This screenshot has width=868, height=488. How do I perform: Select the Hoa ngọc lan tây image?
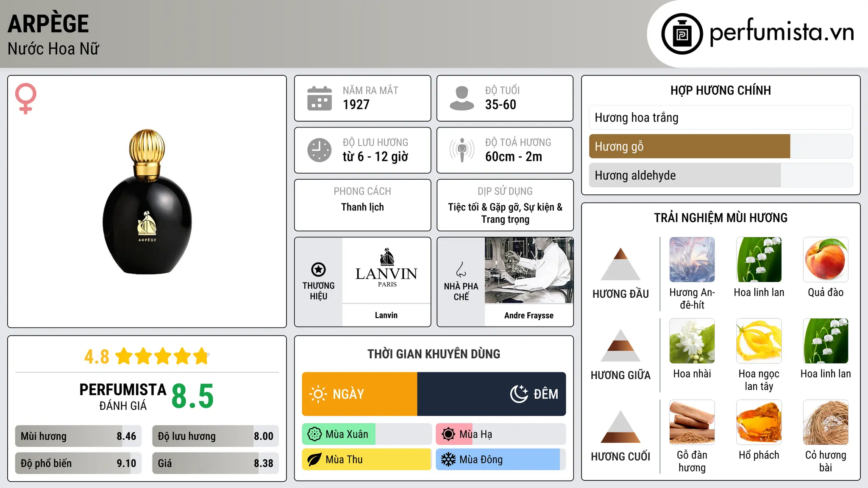[x=759, y=341]
